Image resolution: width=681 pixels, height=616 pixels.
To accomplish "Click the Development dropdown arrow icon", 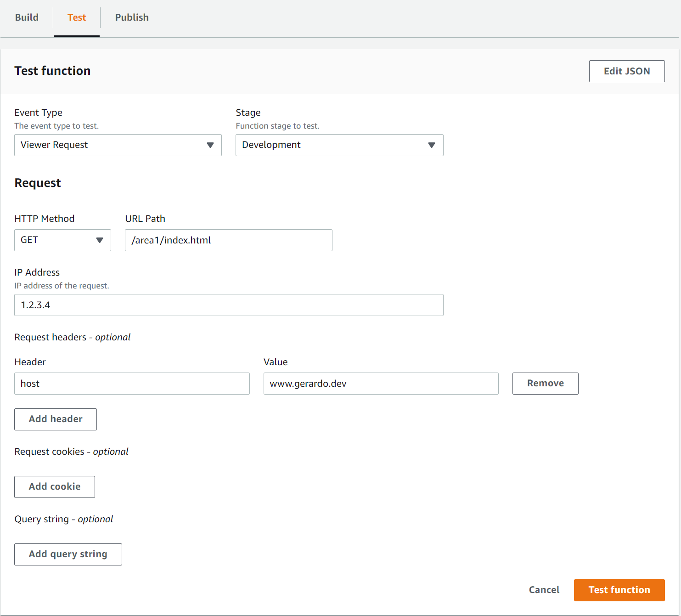I will pyautogui.click(x=432, y=145).
